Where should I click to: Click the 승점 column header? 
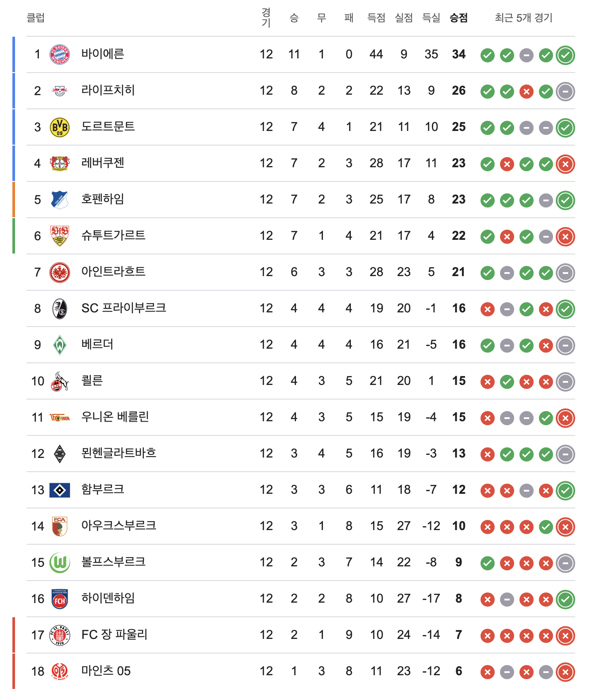[x=458, y=18]
